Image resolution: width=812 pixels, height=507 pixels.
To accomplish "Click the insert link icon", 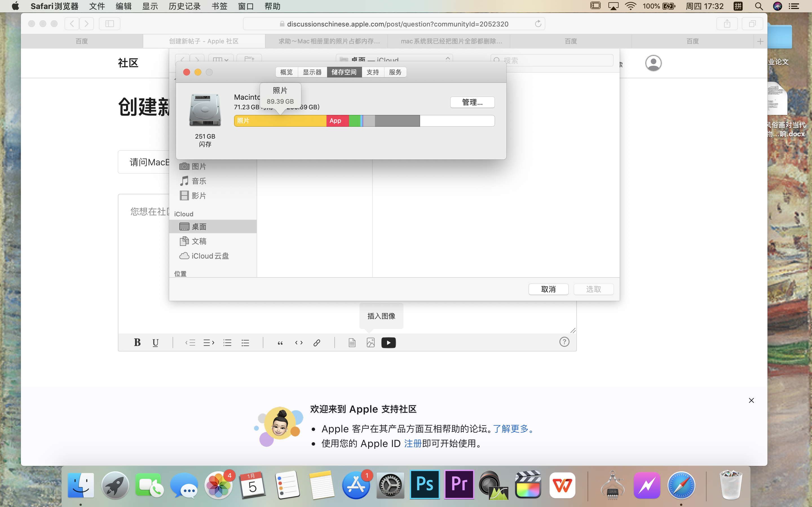I will tap(317, 342).
